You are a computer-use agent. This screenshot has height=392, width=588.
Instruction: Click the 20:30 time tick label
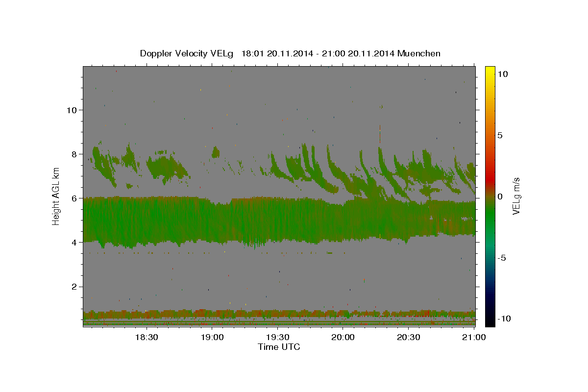click(408, 337)
